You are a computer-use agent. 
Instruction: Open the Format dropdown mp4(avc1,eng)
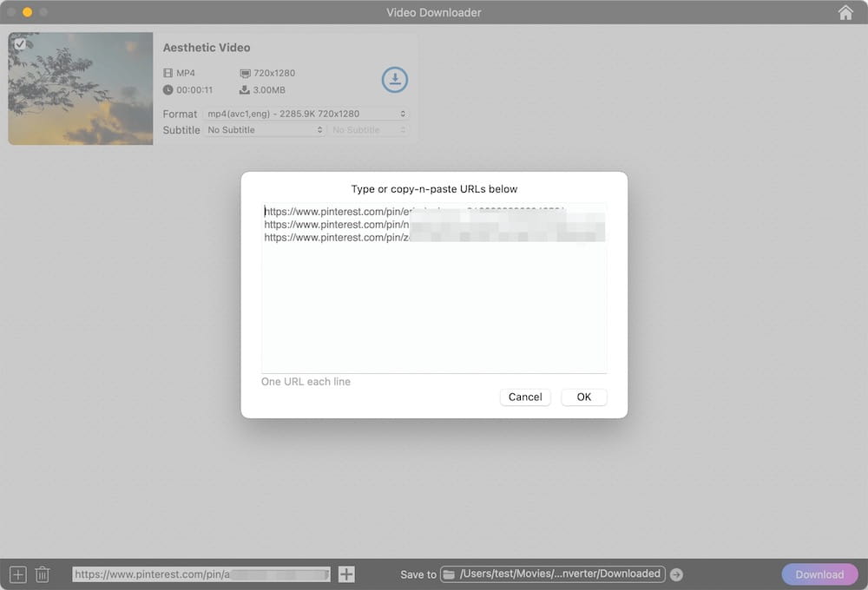click(x=306, y=114)
